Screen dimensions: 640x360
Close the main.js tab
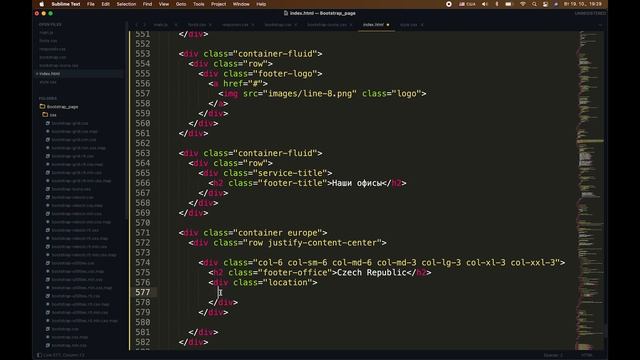(x=176, y=25)
